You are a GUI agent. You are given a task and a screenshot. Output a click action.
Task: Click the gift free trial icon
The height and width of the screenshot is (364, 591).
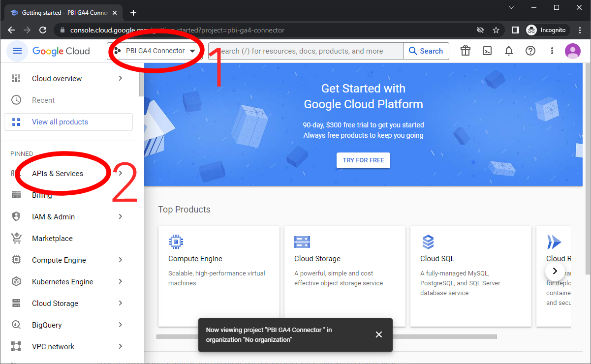click(x=465, y=51)
